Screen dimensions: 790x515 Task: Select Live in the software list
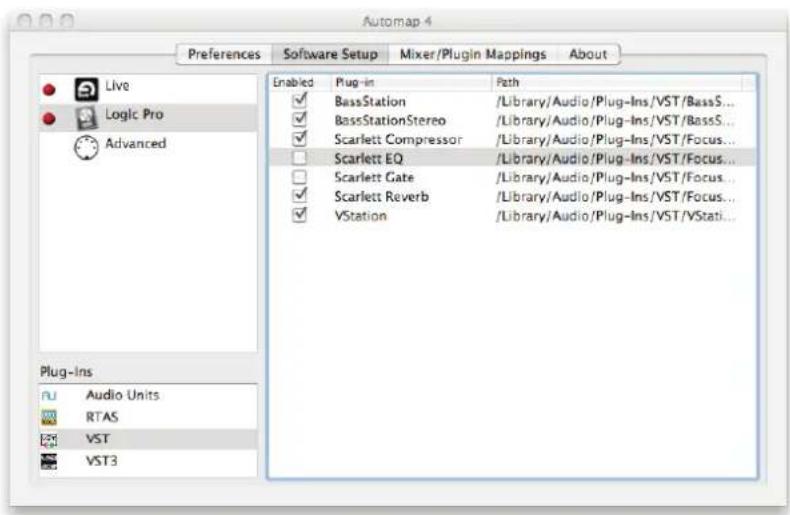(x=148, y=89)
